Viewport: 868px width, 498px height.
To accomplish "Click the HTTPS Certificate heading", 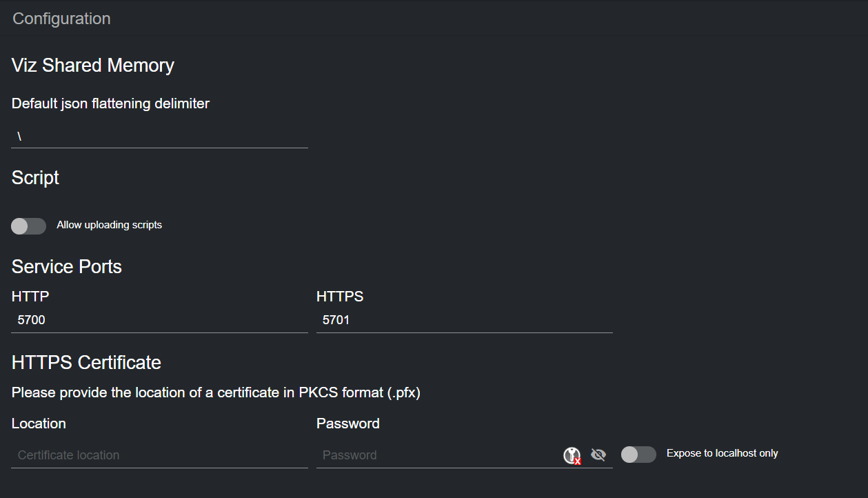I will pyautogui.click(x=86, y=363).
